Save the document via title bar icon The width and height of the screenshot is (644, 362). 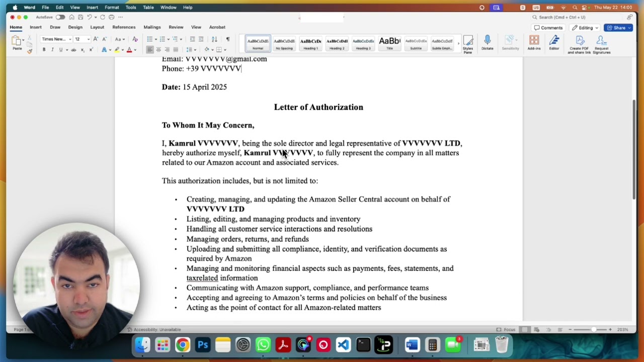pyautogui.click(x=80, y=17)
